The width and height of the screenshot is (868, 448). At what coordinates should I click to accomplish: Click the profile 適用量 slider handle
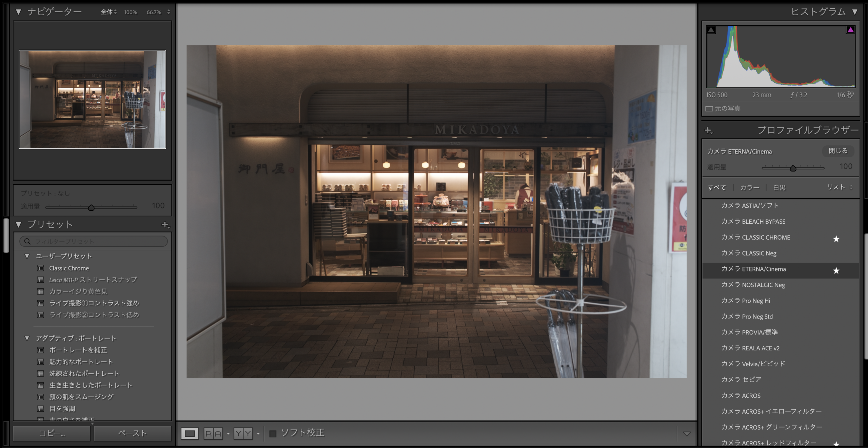click(793, 168)
